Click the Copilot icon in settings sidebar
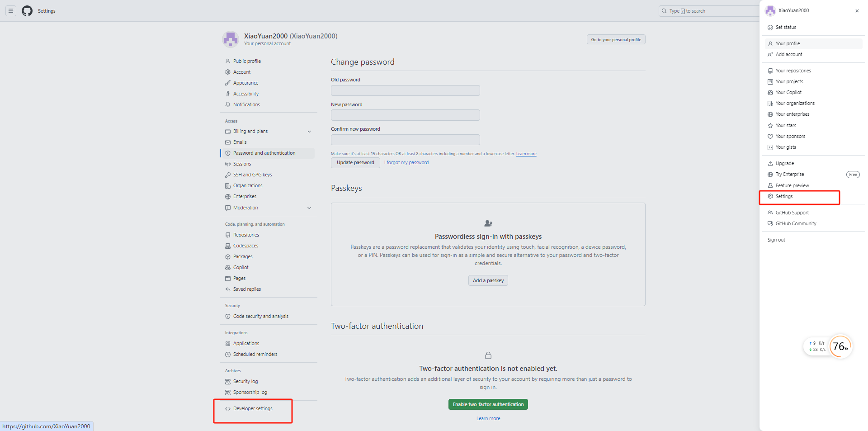This screenshot has height=431, width=868. point(228,268)
